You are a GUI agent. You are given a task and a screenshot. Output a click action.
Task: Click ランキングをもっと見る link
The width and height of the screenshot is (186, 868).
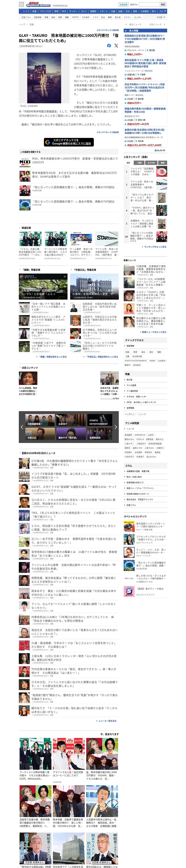tap(155, 247)
